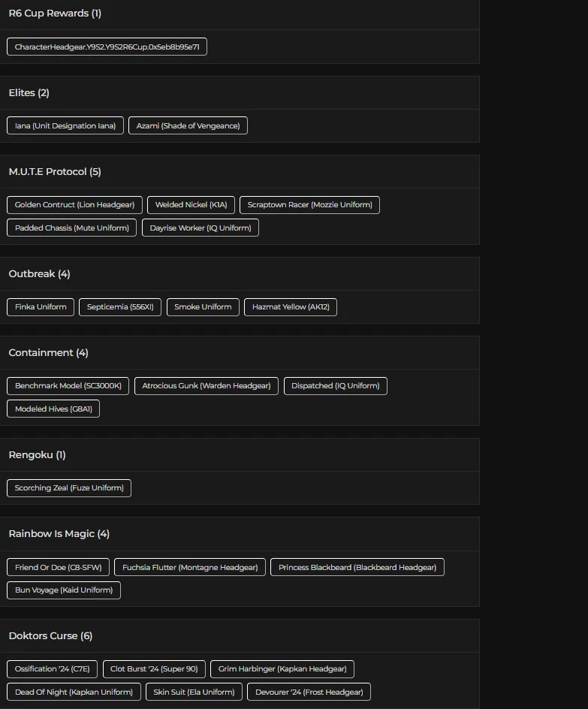Collapse the Doktors Curse (6) header
The height and width of the screenshot is (709, 588).
(x=50, y=635)
